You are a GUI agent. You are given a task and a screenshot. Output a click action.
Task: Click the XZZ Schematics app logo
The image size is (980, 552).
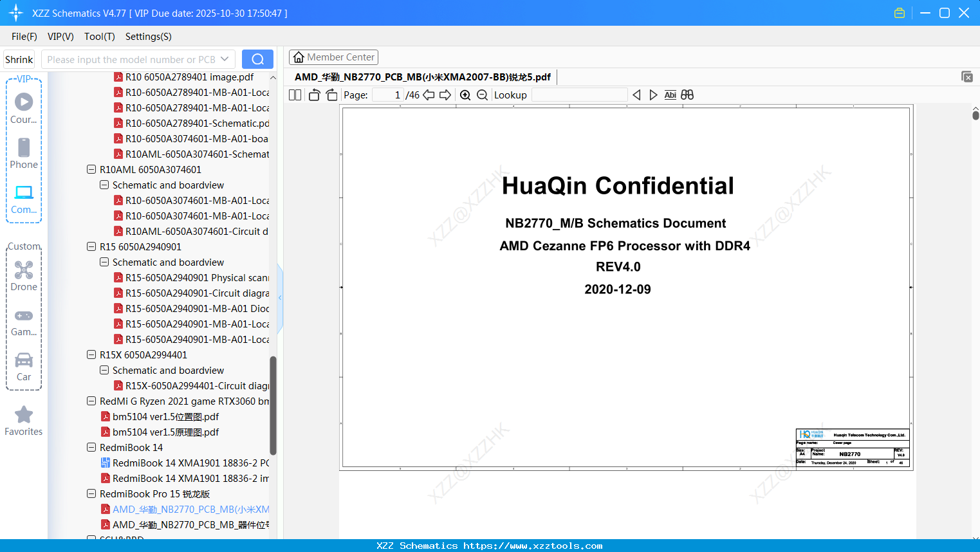tap(15, 13)
